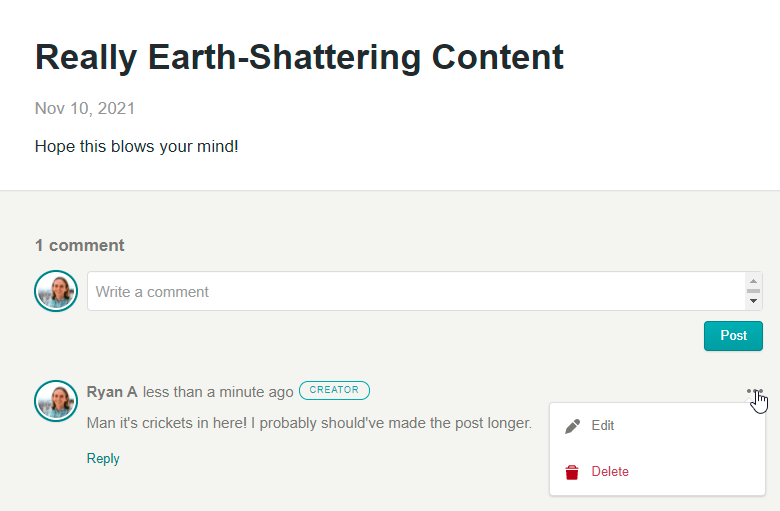
Task: Click the avatar next to the comment box
Action: [56, 291]
